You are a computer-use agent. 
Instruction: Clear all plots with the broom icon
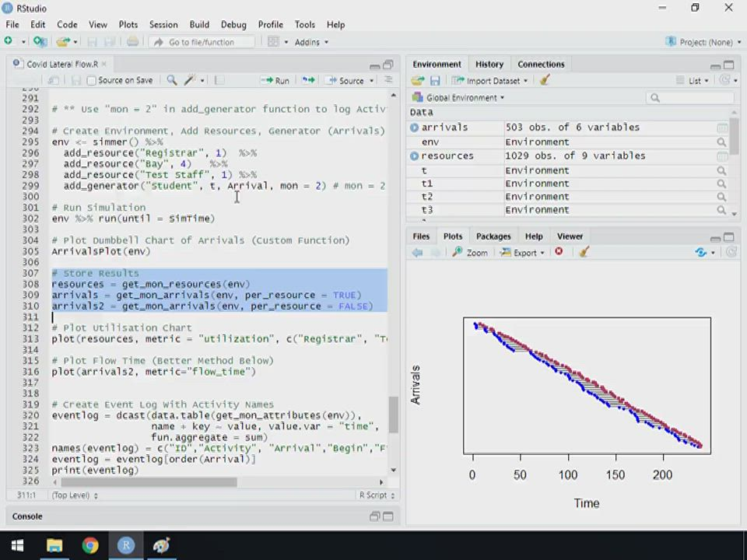584,252
